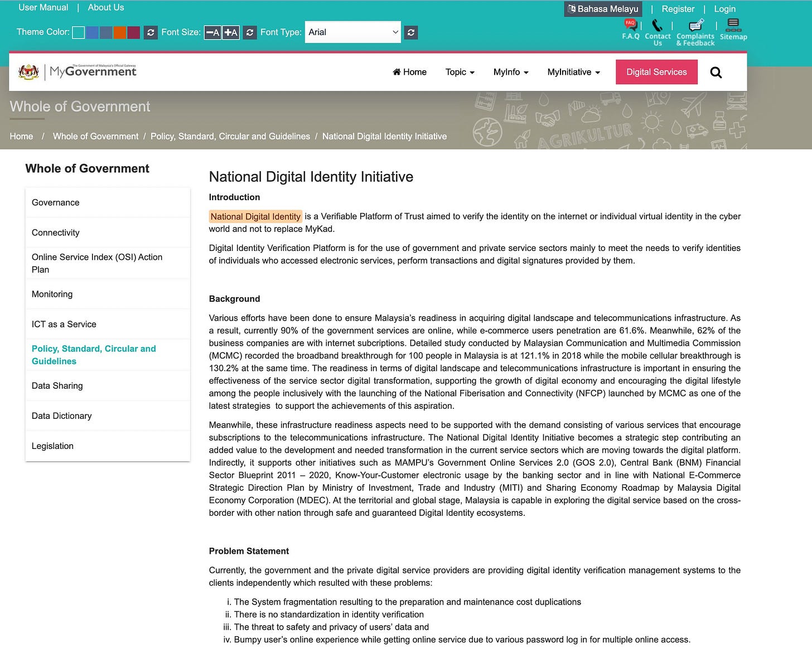Open Governance in the sidebar
This screenshot has height=672, width=812.
pos(108,202)
